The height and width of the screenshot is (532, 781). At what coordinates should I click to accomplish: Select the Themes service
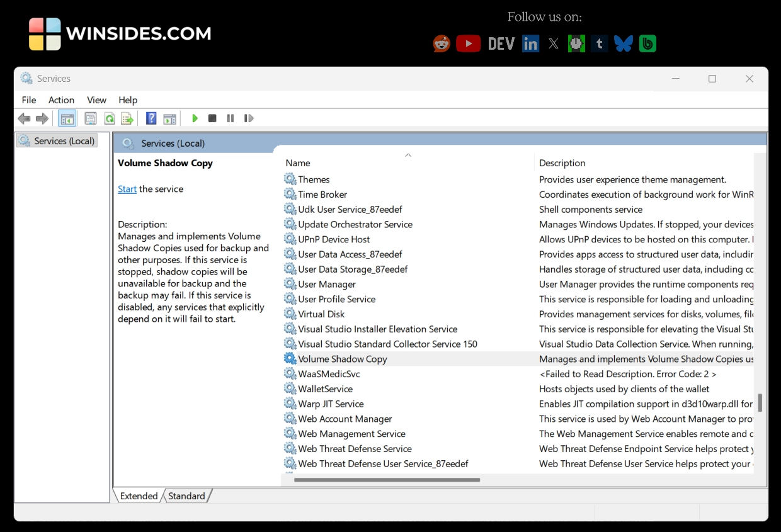[x=314, y=179]
